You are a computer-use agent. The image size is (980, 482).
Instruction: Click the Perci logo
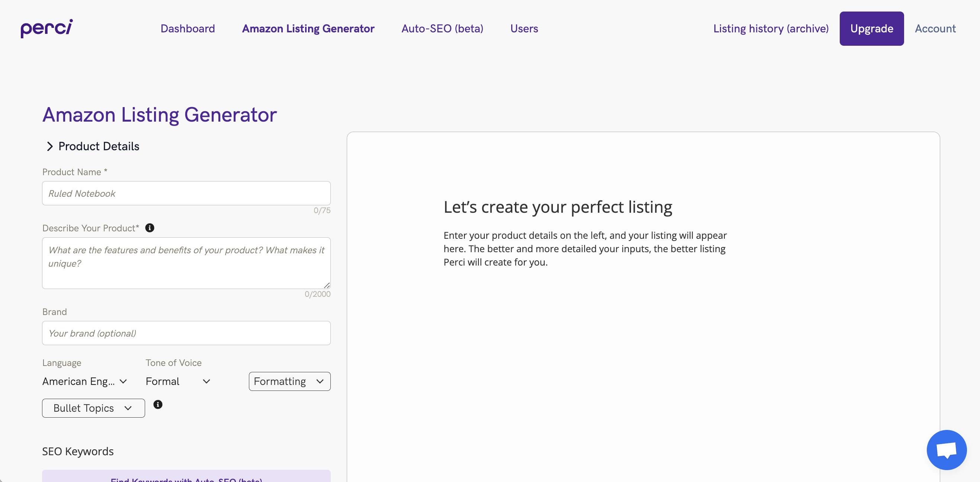pos(47,29)
